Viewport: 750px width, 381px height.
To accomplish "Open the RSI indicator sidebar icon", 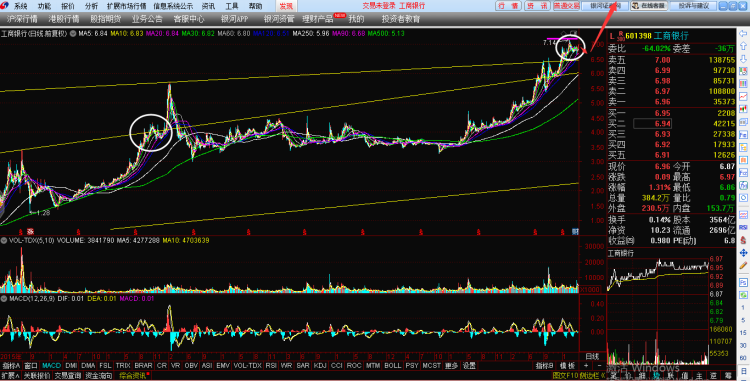I will coord(743,228).
